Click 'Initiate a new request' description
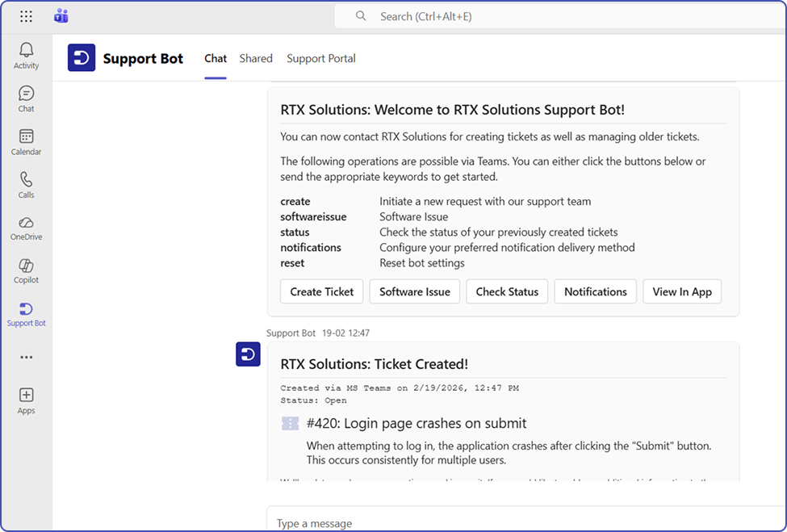Screen dimensions: 787x532 point(485,201)
